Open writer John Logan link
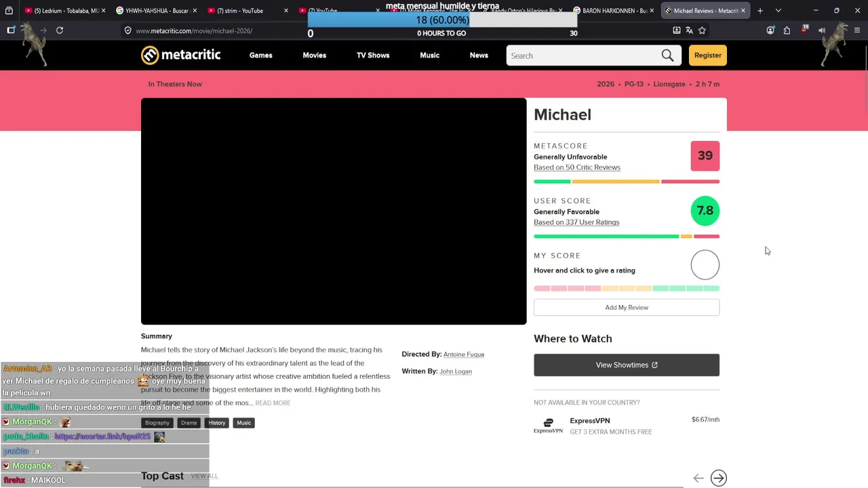868x488 pixels. click(x=456, y=371)
